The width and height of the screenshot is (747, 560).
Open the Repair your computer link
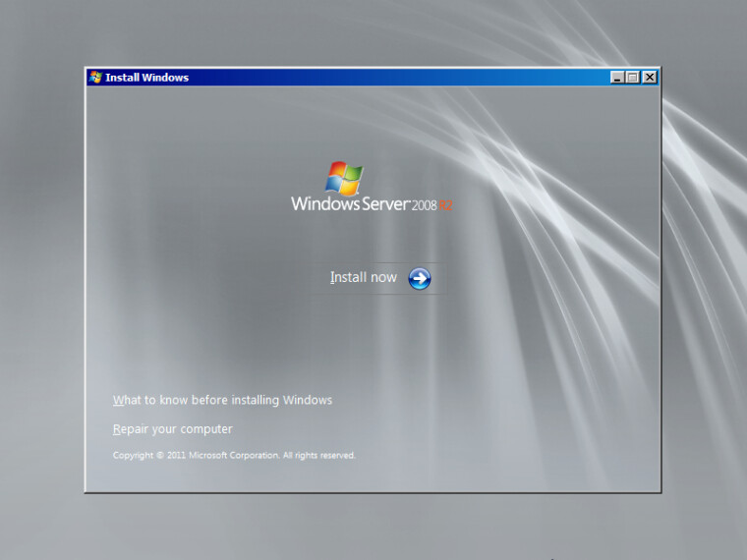(x=172, y=429)
